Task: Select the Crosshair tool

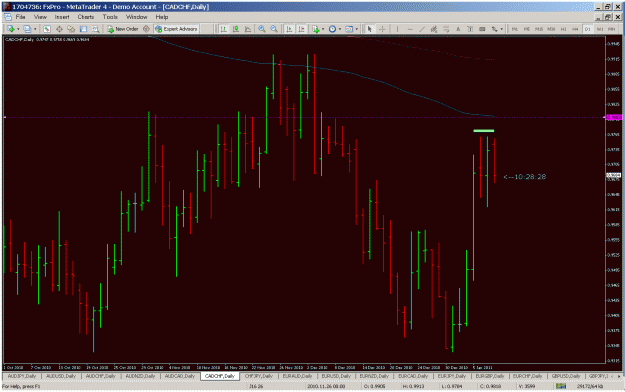Action: click(x=382, y=29)
